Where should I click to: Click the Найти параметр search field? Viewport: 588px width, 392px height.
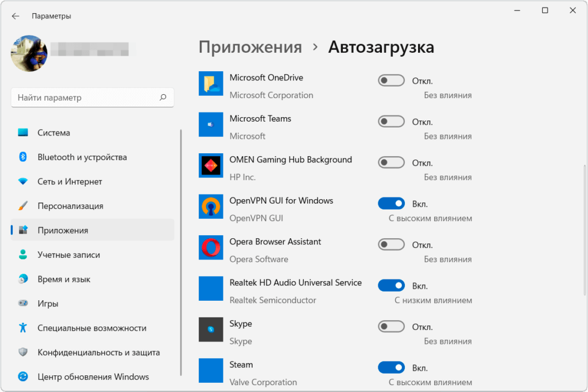point(86,98)
